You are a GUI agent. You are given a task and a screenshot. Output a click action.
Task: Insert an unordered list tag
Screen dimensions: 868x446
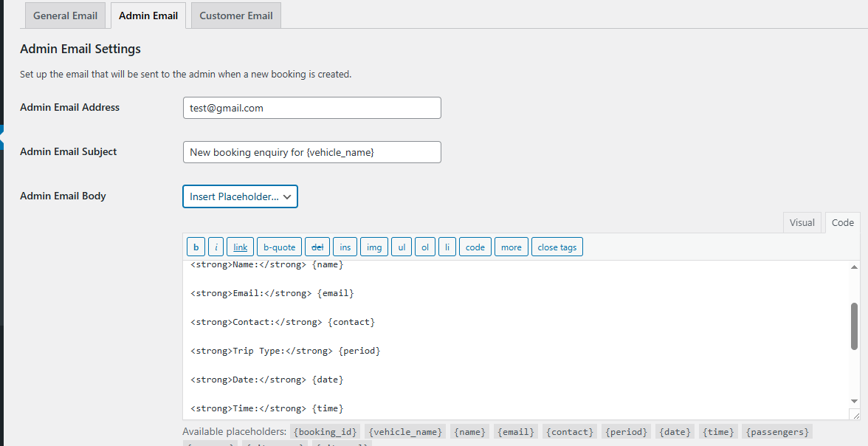402,246
